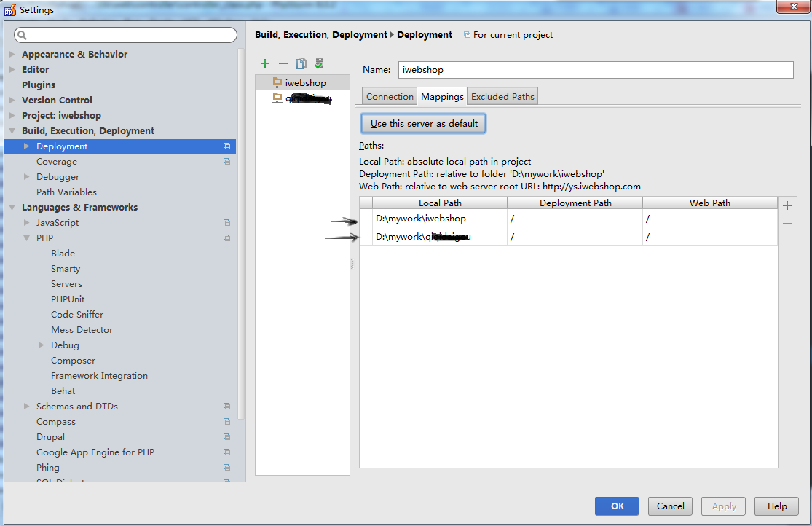Screen dimensions: 812x526
Task: Select Smarty under the PHP settings
Action: tap(65, 268)
